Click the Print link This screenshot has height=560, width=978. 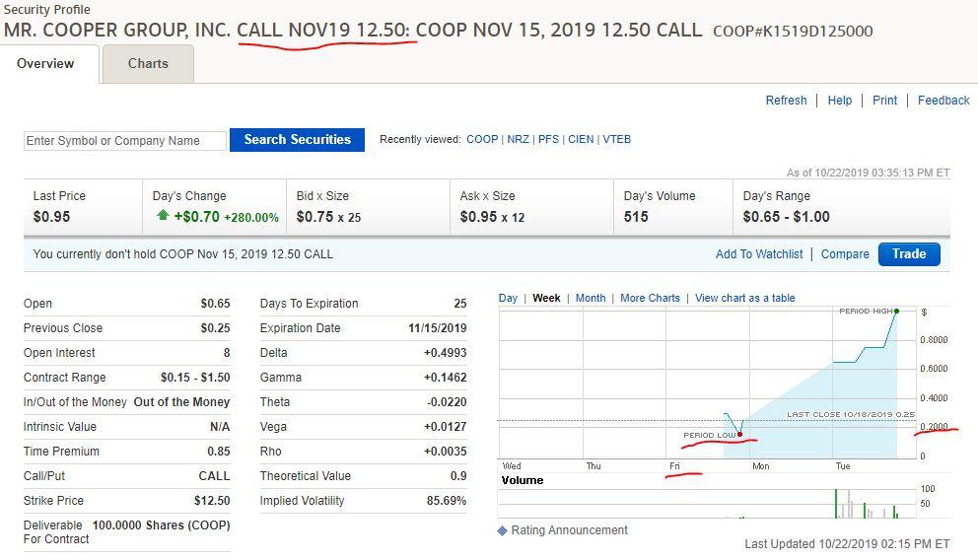point(885,101)
